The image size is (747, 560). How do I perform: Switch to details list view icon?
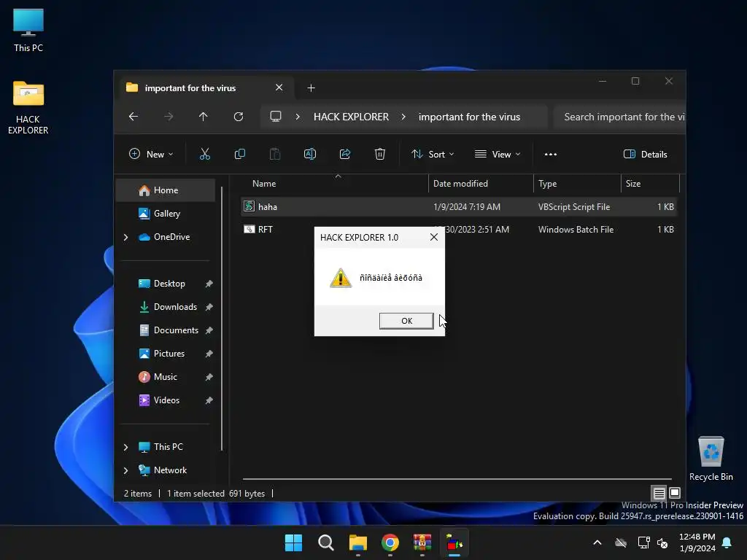coord(659,493)
